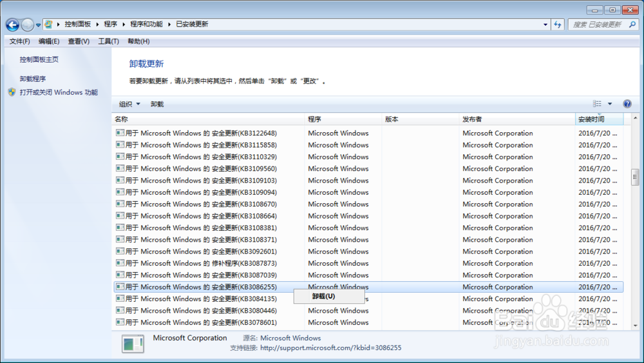This screenshot has height=363, width=644.
Task: Open the support.microsoft.com kbid=3086255 link
Action: pos(330,348)
